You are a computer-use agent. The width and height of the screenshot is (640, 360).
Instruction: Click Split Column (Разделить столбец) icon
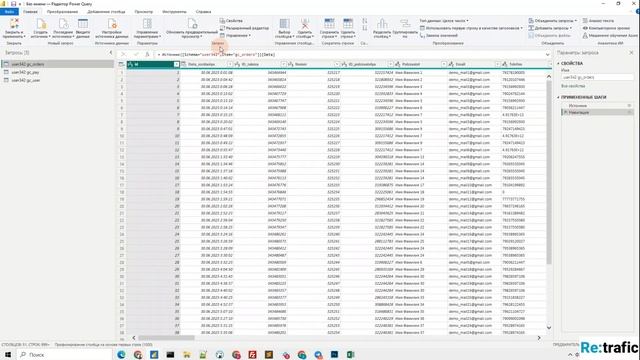click(x=382, y=24)
